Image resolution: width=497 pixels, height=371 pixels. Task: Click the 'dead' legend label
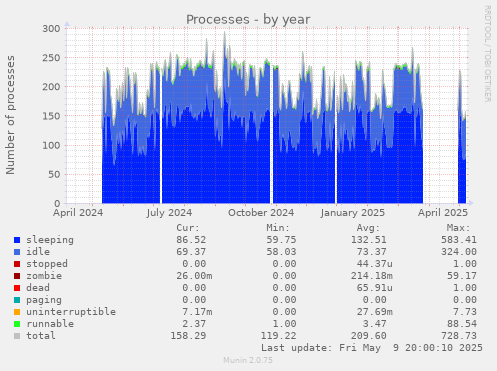pyautogui.click(x=38, y=288)
